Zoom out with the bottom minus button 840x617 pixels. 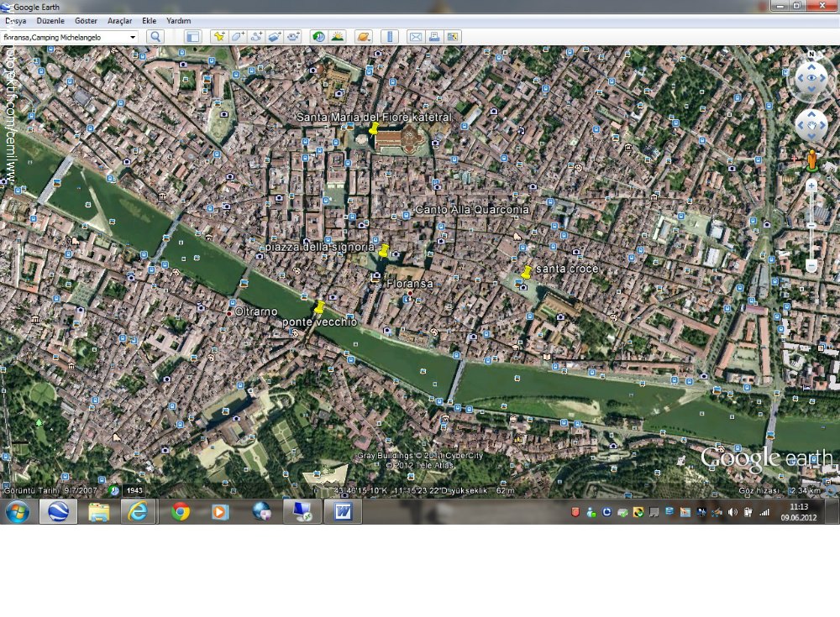[811, 265]
